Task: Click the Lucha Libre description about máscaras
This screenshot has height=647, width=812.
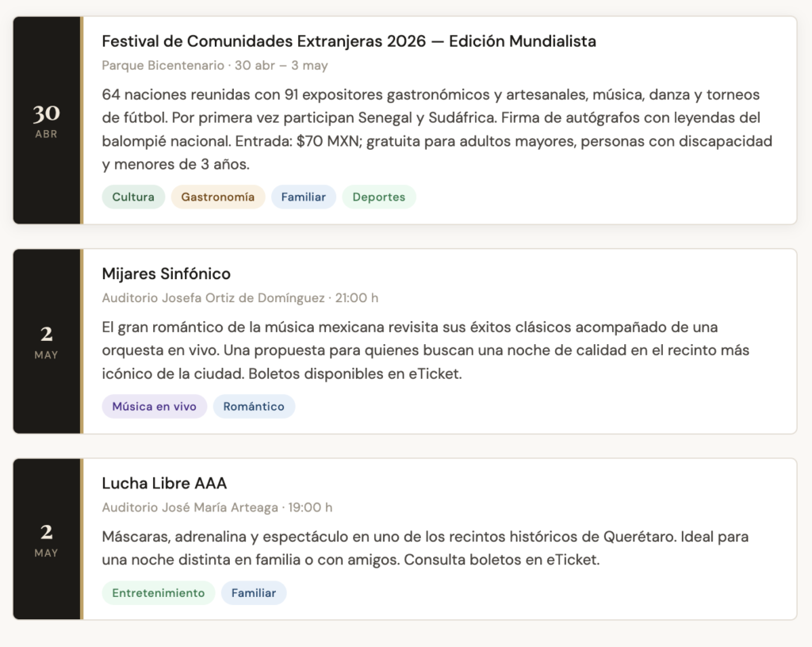Action: pyautogui.click(x=424, y=548)
